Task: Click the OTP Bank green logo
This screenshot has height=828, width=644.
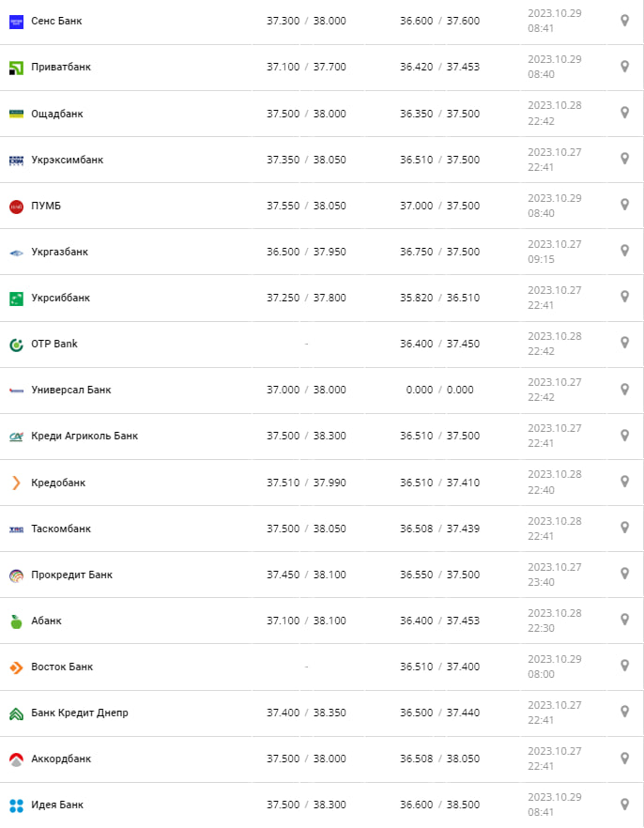Action: pyautogui.click(x=16, y=345)
